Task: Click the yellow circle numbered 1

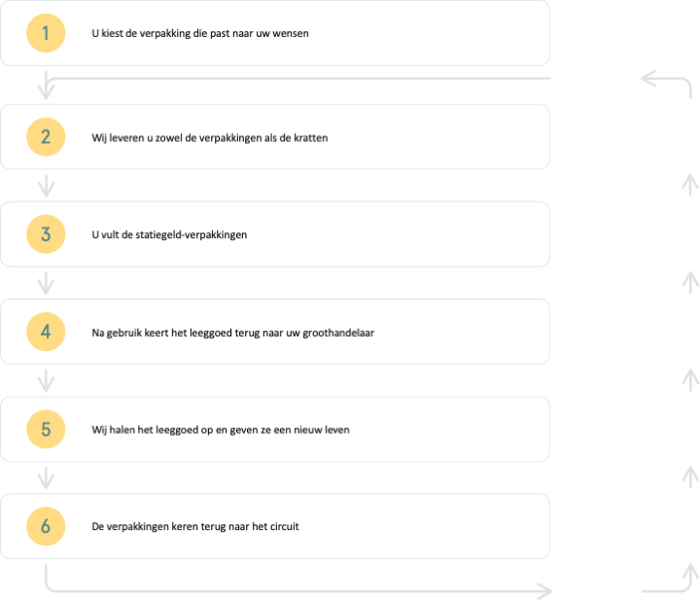Action: point(46,33)
